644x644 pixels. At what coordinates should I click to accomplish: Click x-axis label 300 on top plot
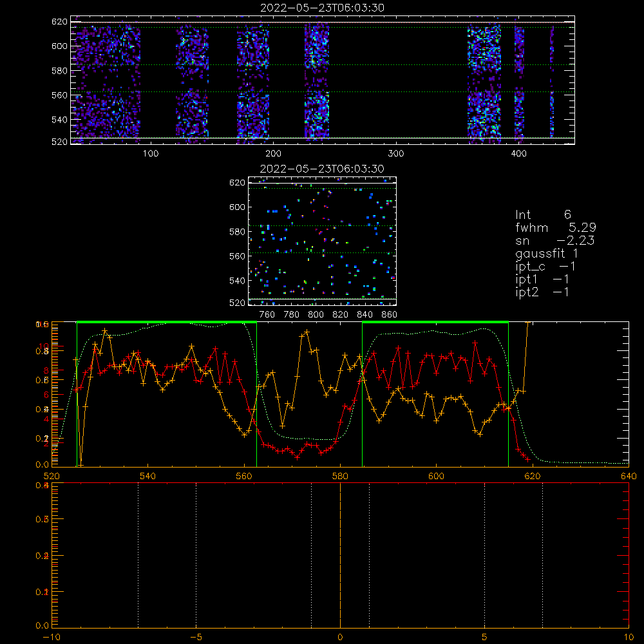(396, 154)
